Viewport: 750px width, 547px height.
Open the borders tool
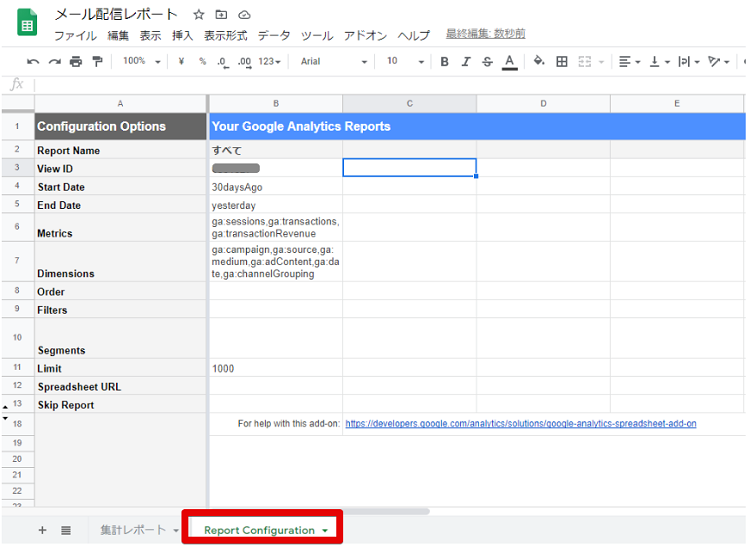[x=562, y=62]
